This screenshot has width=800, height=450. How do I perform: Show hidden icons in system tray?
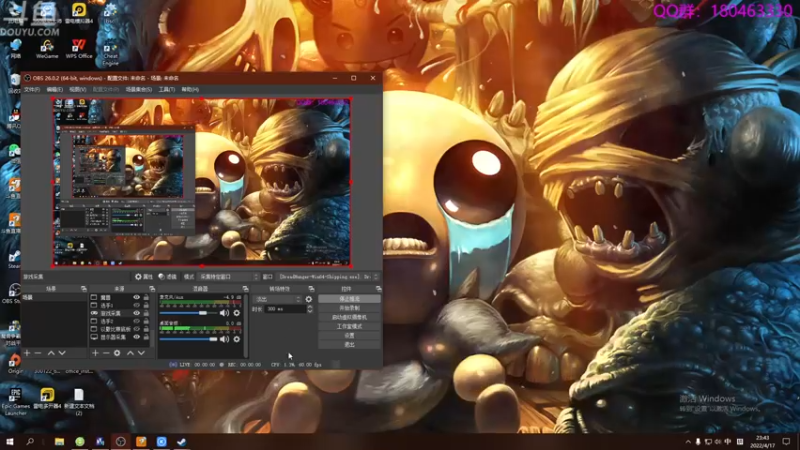688,442
